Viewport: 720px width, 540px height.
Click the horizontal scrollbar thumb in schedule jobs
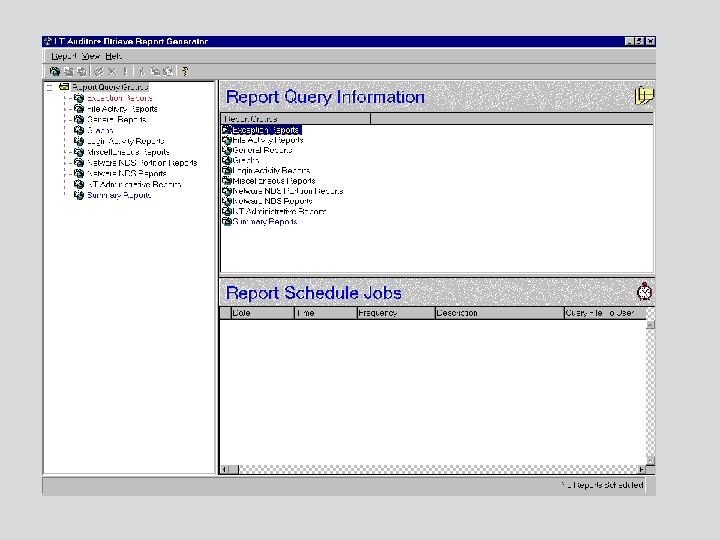[234, 469]
